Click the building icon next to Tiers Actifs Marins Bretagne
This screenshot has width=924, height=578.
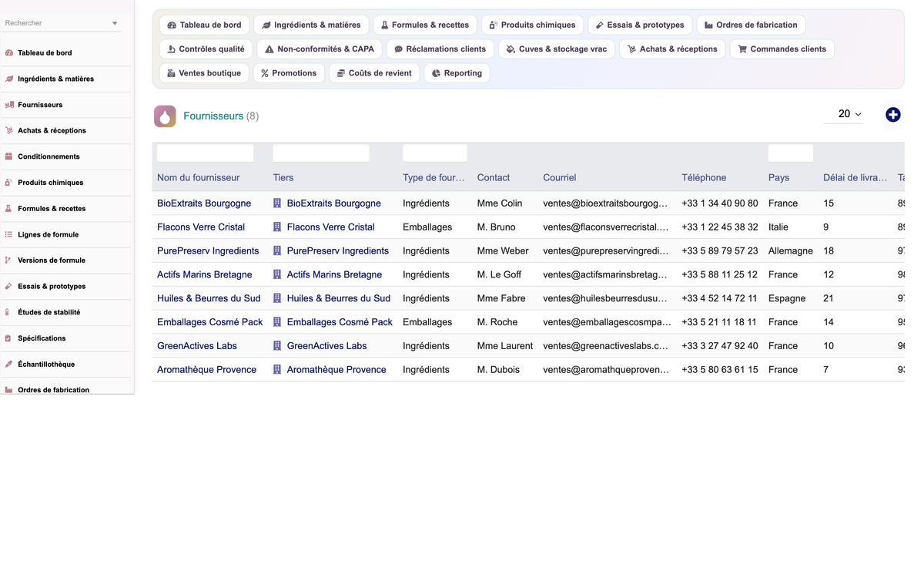coord(277,274)
